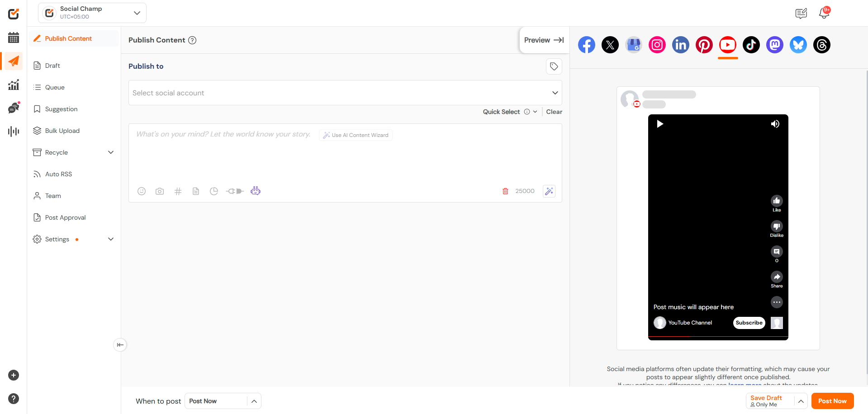This screenshot has height=414, width=868.
Task: Switch preview to Bluesky
Action: click(x=798, y=45)
